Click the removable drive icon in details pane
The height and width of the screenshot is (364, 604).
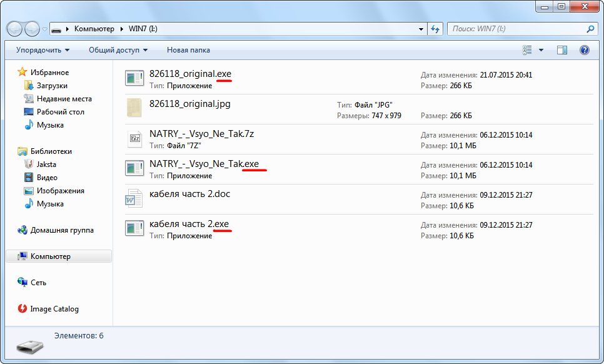[x=30, y=346]
